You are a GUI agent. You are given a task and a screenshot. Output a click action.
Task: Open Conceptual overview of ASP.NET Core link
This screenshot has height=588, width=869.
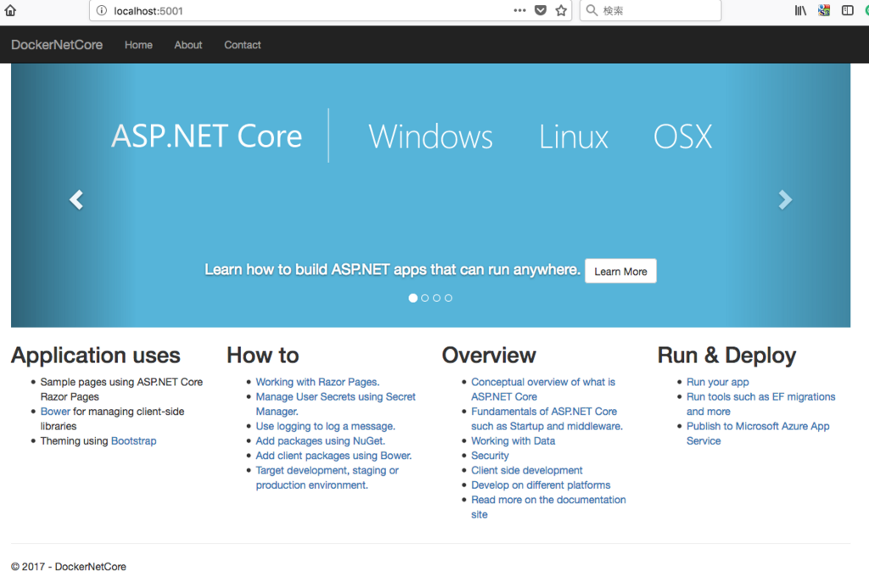pyautogui.click(x=543, y=389)
